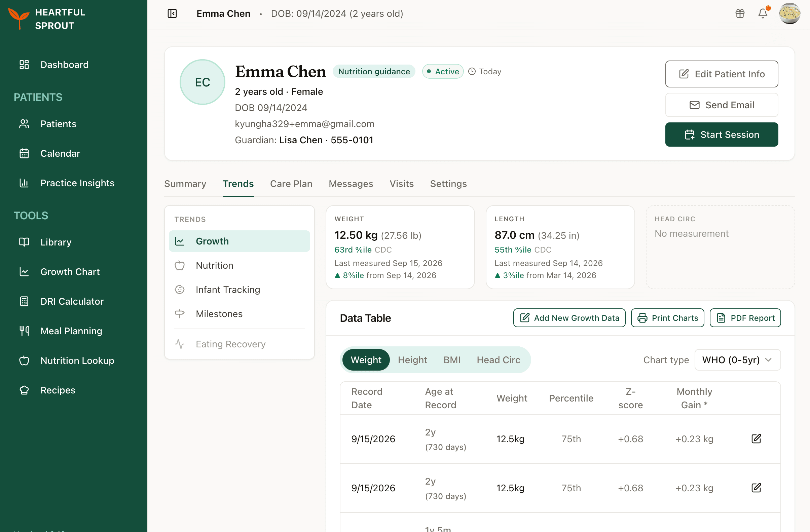Image resolution: width=810 pixels, height=532 pixels.
Task: Open the gift rewards icon
Action: click(x=740, y=13)
